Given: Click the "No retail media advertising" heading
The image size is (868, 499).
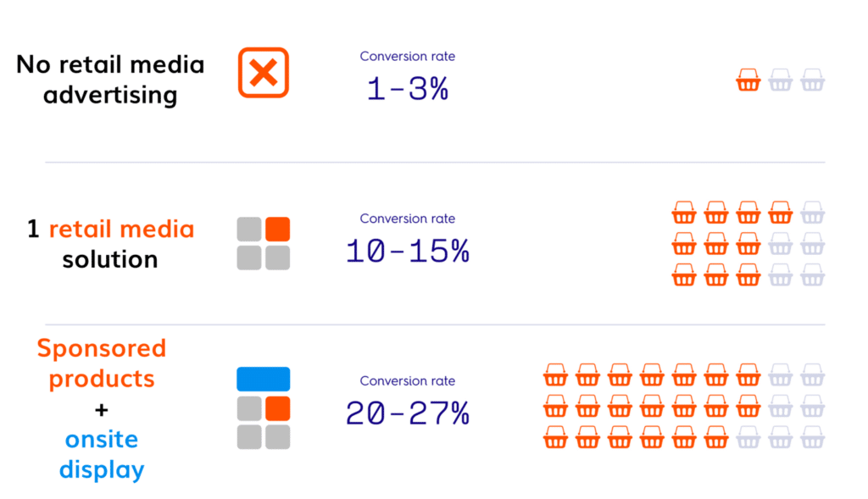Looking at the screenshot, I should tap(110, 80).
